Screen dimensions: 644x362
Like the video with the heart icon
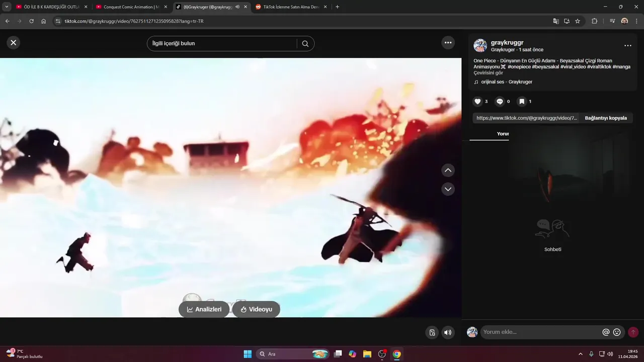(477, 102)
